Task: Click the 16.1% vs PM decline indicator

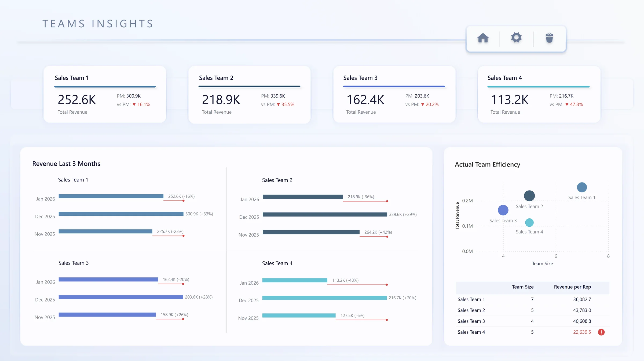Action: (141, 105)
